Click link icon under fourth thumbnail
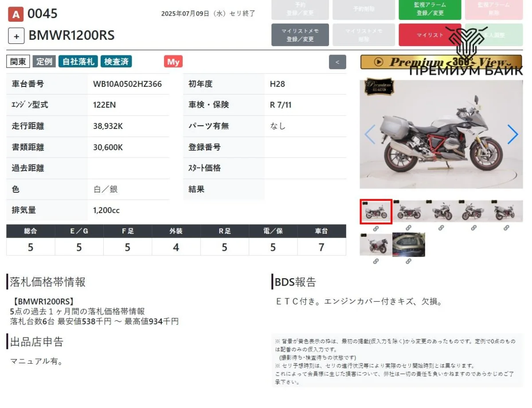Image resolution: width=532 pixels, height=408 pixels. tap(473, 228)
